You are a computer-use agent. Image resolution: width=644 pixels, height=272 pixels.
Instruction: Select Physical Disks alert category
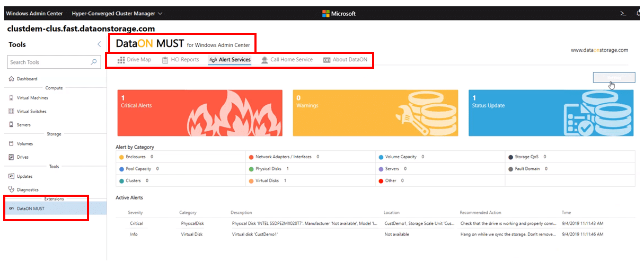(x=269, y=169)
